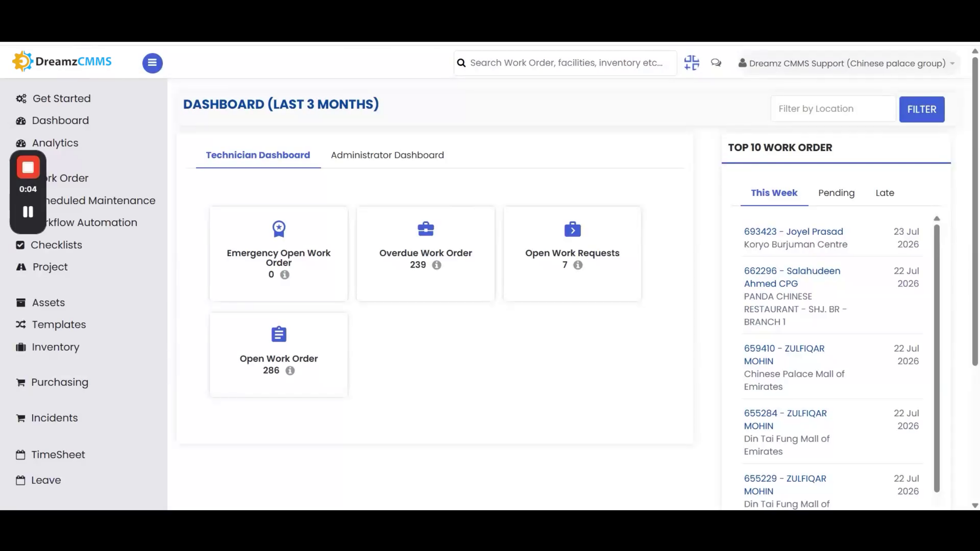
Task: Open the QR scan icon in header
Action: (x=692, y=63)
